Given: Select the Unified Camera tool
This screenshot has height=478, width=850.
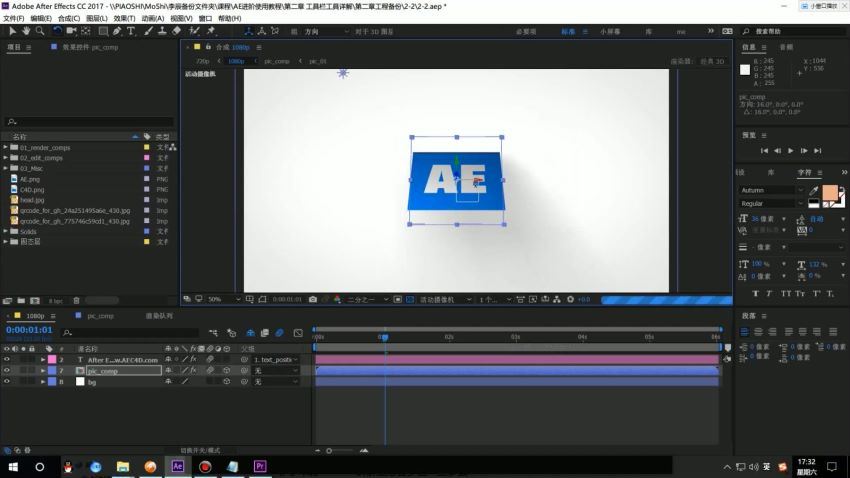Looking at the screenshot, I should (71, 31).
